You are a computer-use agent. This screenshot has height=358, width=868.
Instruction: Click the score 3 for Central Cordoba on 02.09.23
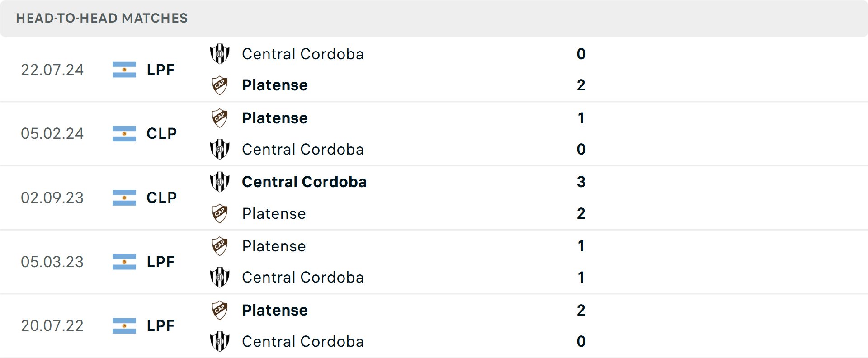point(582,183)
